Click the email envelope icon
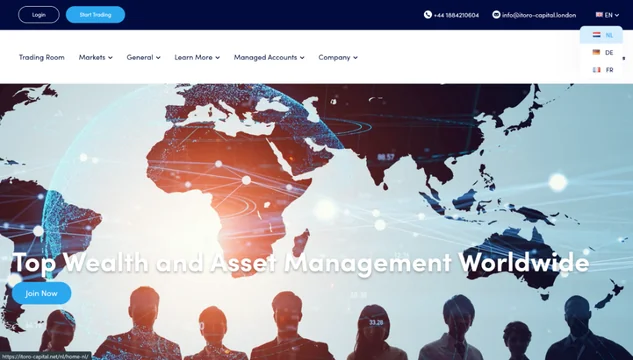Screen dimensions: 633x360 tap(496, 15)
